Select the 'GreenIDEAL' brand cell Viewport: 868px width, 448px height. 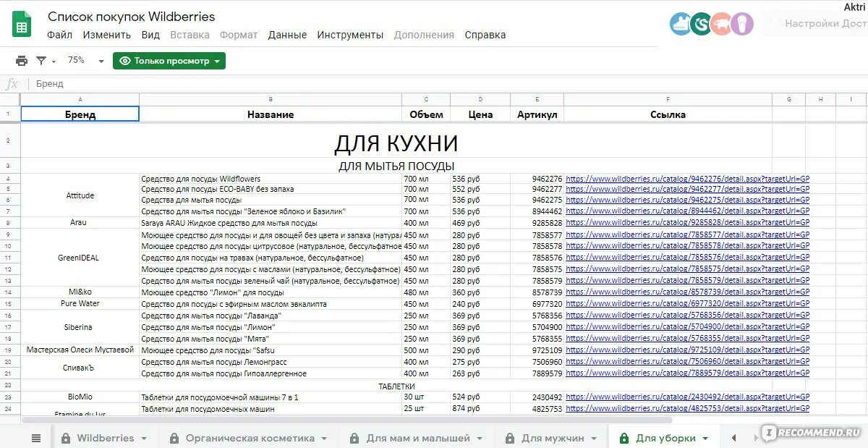[80, 258]
